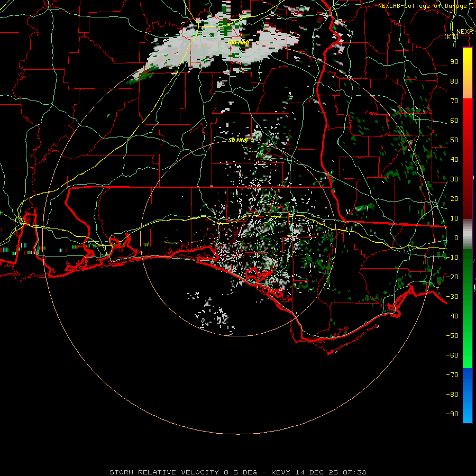This screenshot has height=476, width=476.
Task: Click the 10 value on the velocity scale
Action: tap(454, 218)
